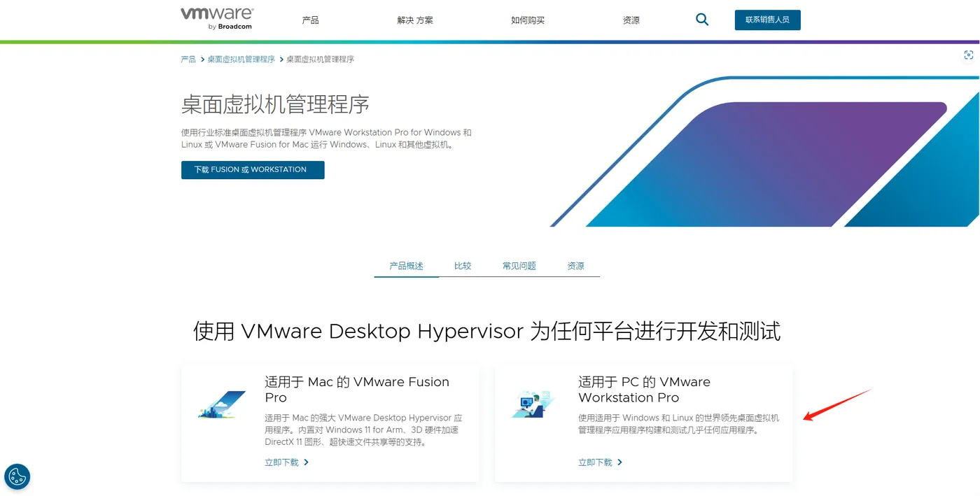Open the 如何购买 navigation menu
The height and width of the screenshot is (496, 980).
point(528,20)
